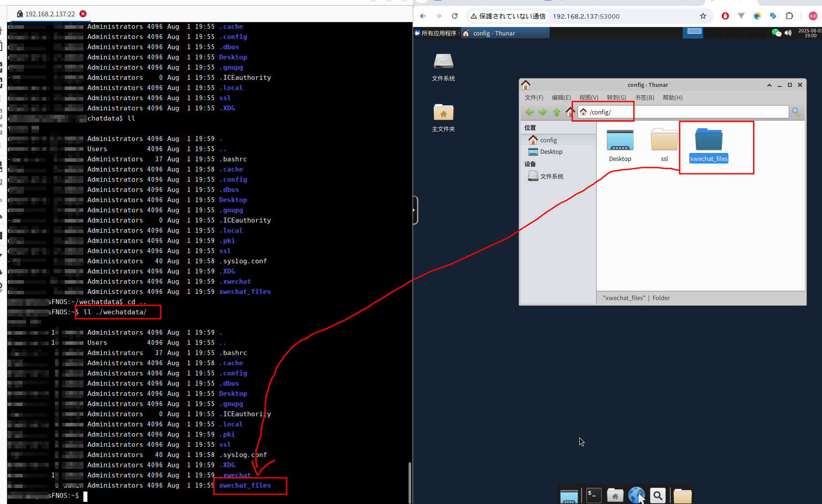Open the terminal emulator from the dock
The width and height of the screenshot is (822, 504).
(x=594, y=495)
